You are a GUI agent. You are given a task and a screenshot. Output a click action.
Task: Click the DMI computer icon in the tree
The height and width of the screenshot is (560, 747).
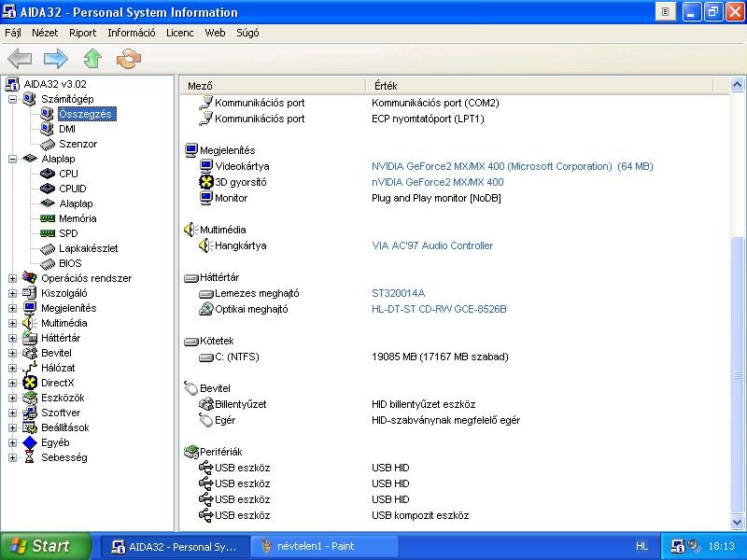tap(48, 129)
